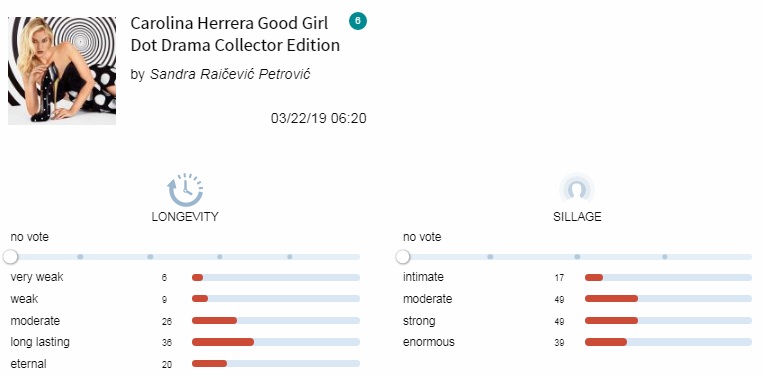Choose the 'moderate' longevity vote bar
This screenshot has width=764, height=377.
pyautogui.click(x=276, y=320)
